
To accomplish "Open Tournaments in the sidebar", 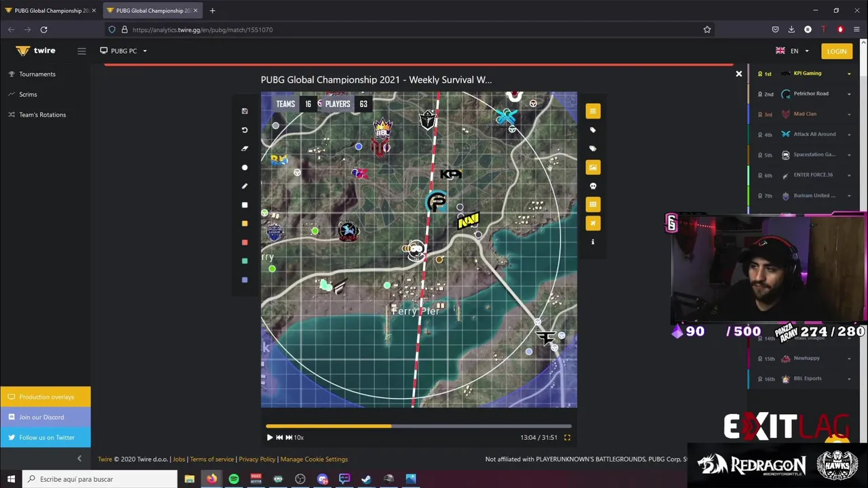I will (x=37, y=74).
